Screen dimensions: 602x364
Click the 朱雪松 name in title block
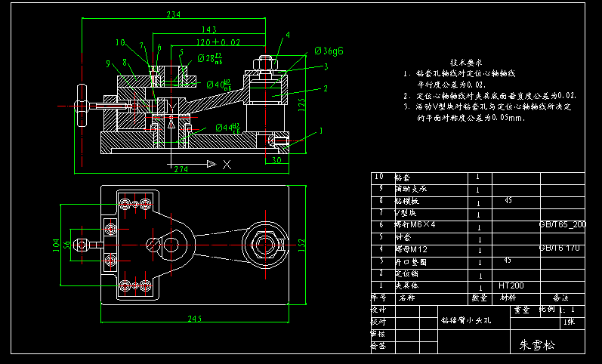click(536, 344)
